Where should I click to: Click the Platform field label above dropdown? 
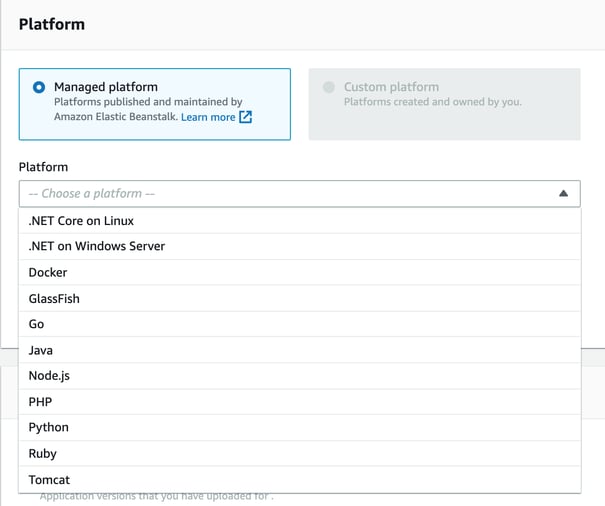[x=43, y=167]
